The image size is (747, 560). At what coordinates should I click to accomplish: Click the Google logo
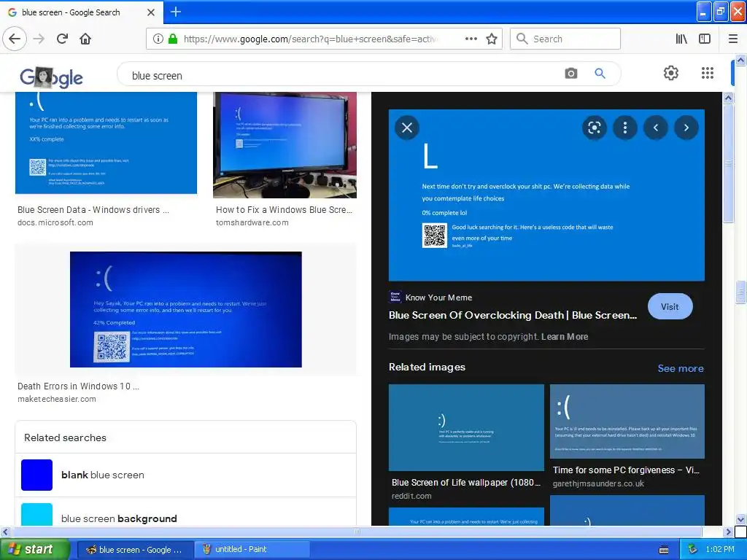point(52,77)
